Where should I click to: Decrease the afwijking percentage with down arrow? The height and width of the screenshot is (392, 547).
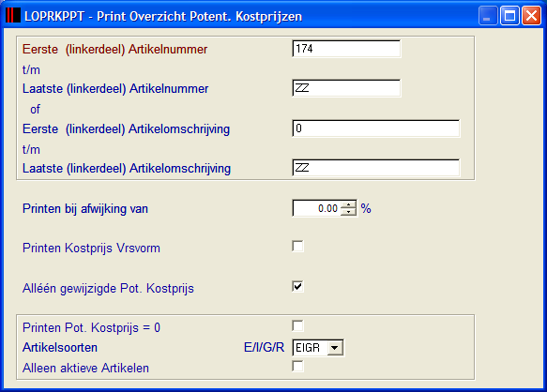point(348,212)
